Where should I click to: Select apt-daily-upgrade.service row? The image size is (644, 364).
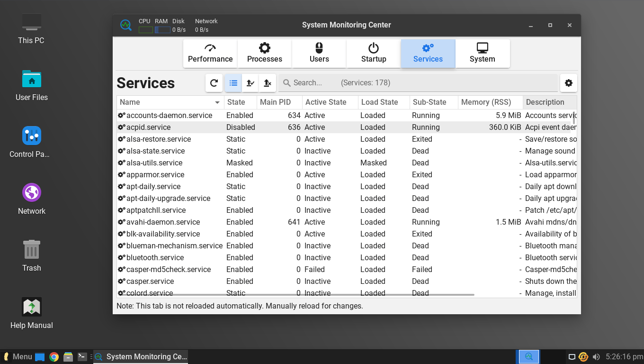pyautogui.click(x=347, y=198)
